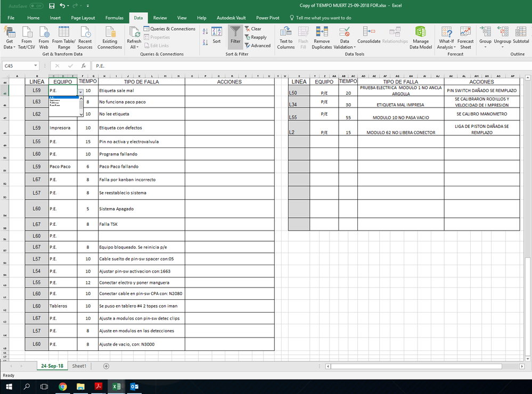
Task: Sort Z to A descending
Action: click(205, 43)
